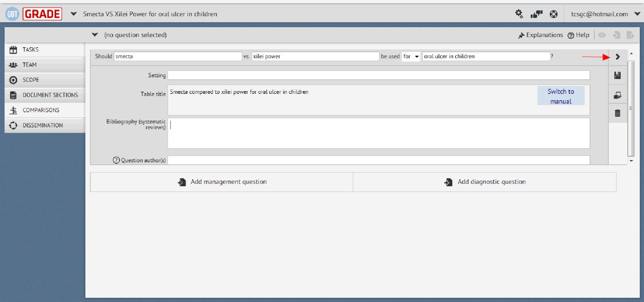
Task: Click the target icon beside SCOPE
Action: 13,80
